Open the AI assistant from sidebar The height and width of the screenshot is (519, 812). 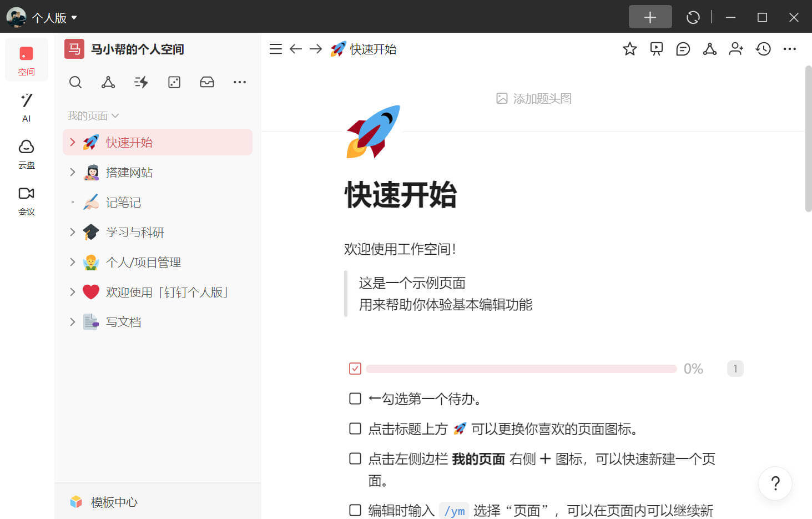26,107
